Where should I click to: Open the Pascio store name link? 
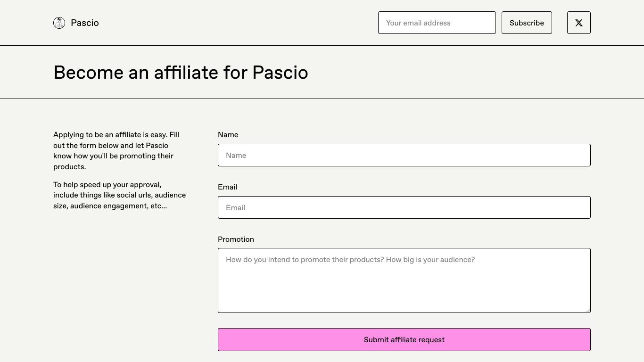[x=85, y=23]
